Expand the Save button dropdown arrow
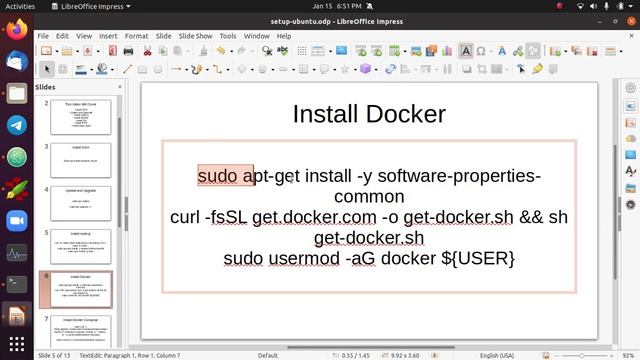 [98, 51]
